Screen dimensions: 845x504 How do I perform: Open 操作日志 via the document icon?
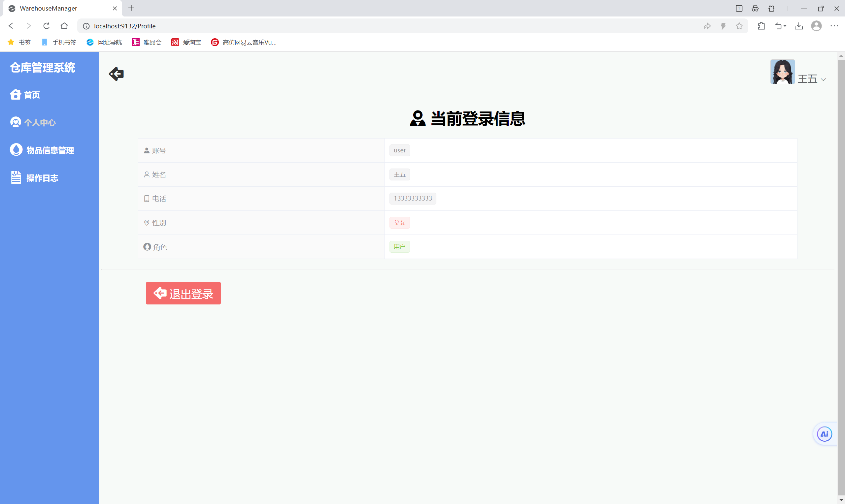[x=16, y=177]
